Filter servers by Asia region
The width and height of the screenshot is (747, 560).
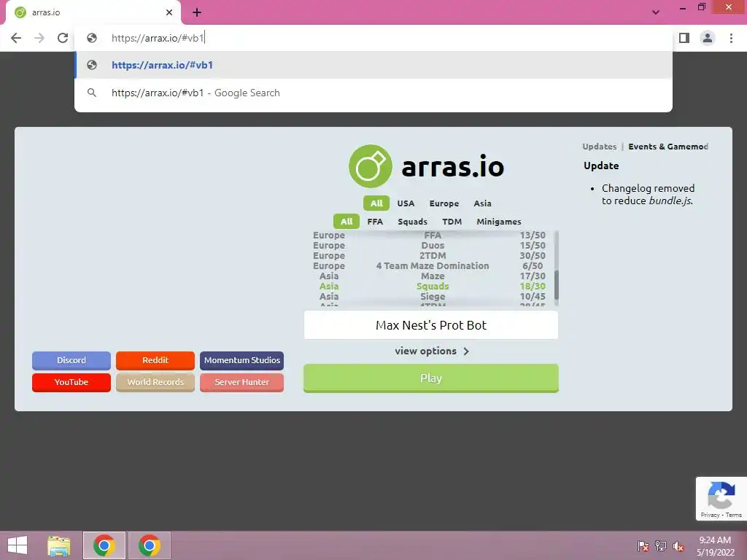coord(482,203)
